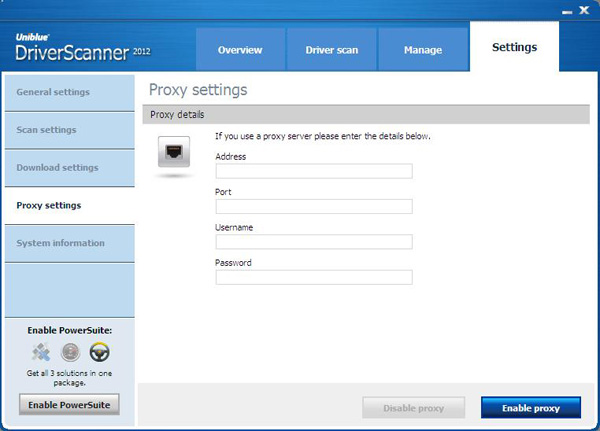Close the DriverScanner window
The width and height of the screenshot is (600, 431).
tap(585, 9)
